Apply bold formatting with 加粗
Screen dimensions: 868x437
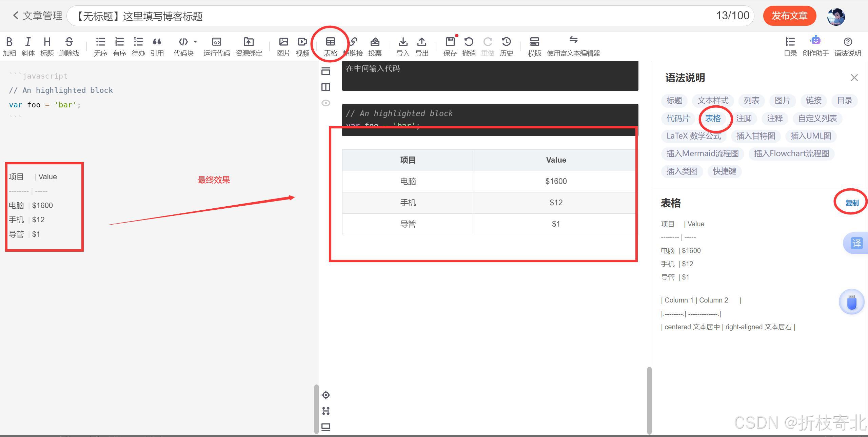coord(9,46)
